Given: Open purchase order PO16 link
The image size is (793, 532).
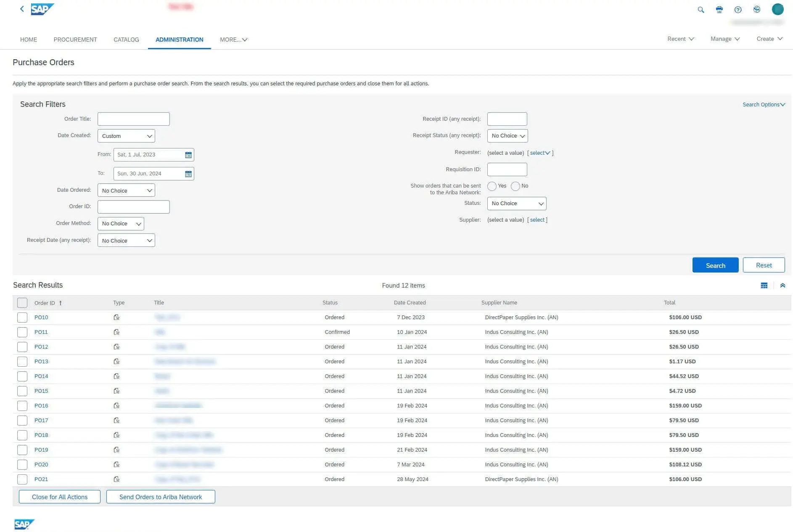Looking at the screenshot, I should (41, 406).
